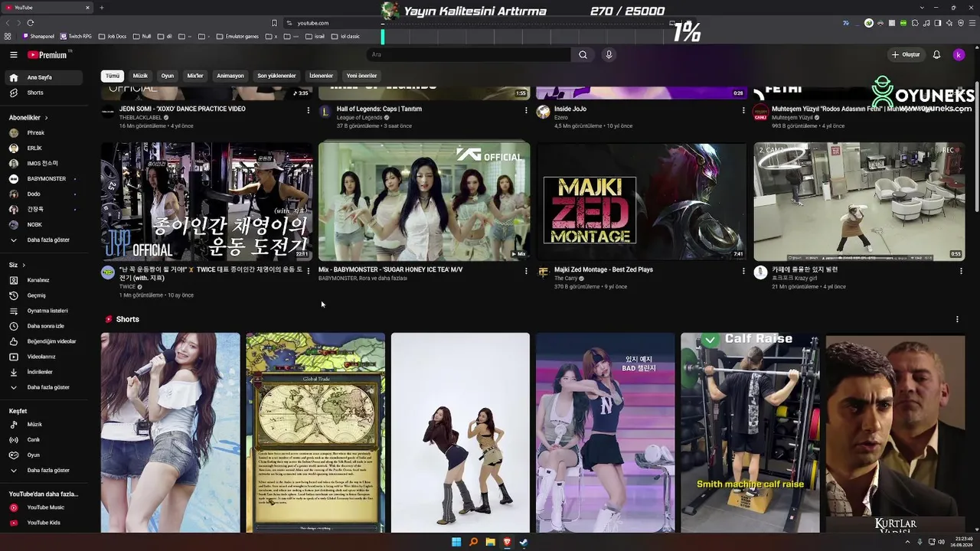Open Beğendiğim videolar list
Image resolution: width=980 pixels, height=551 pixels.
click(x=45, y=341)
